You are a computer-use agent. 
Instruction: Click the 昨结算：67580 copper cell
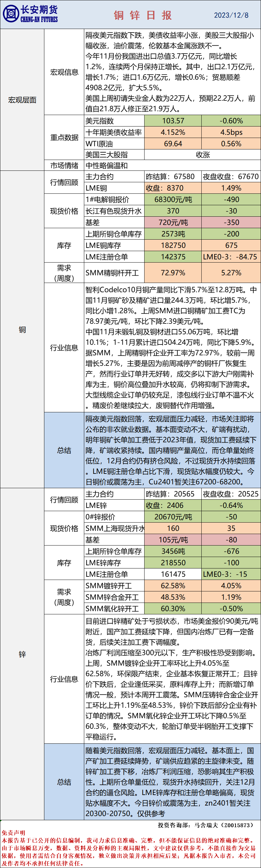click(173, 177)
